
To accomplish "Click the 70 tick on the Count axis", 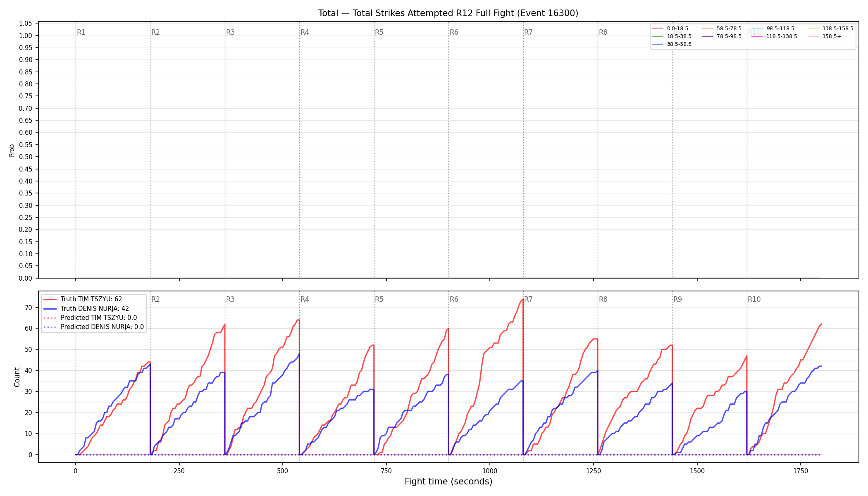I will pos(29,308).
